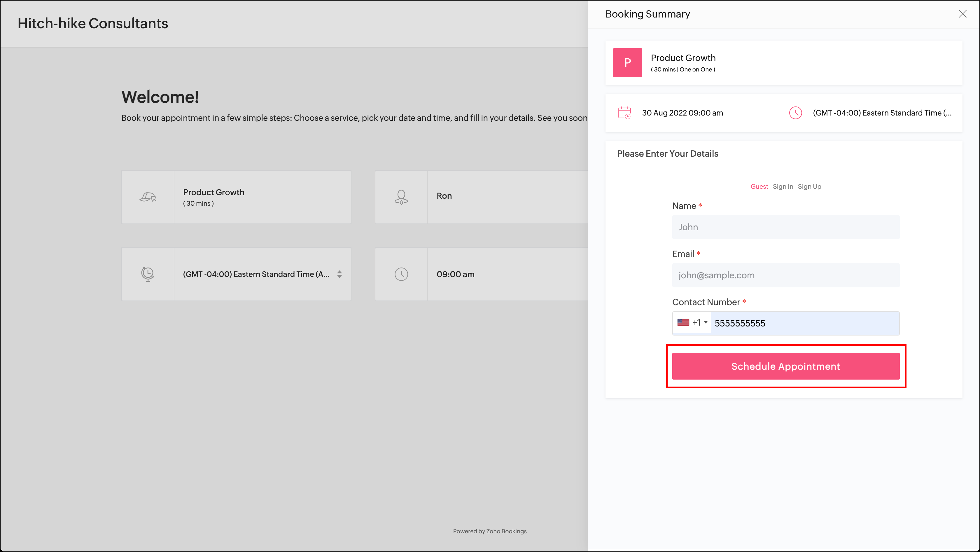Switch to the Sign In tab
Screen dimensions: 980x552
pos(783,186)
